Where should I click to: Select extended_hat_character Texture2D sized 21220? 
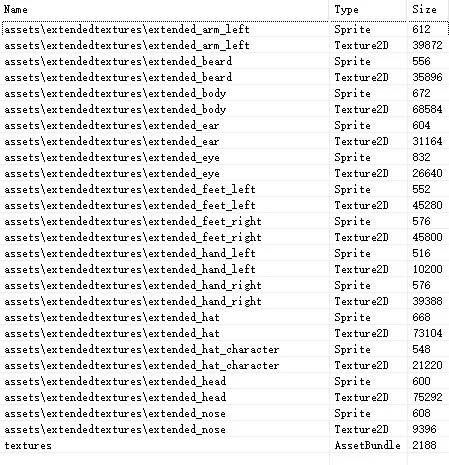point(224,365)
